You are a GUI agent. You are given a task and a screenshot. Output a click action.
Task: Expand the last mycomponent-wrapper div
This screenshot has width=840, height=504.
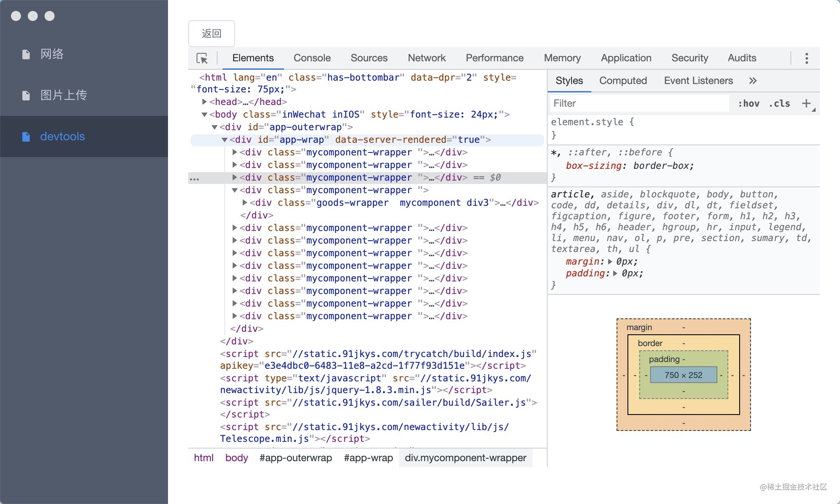point(235,316)
